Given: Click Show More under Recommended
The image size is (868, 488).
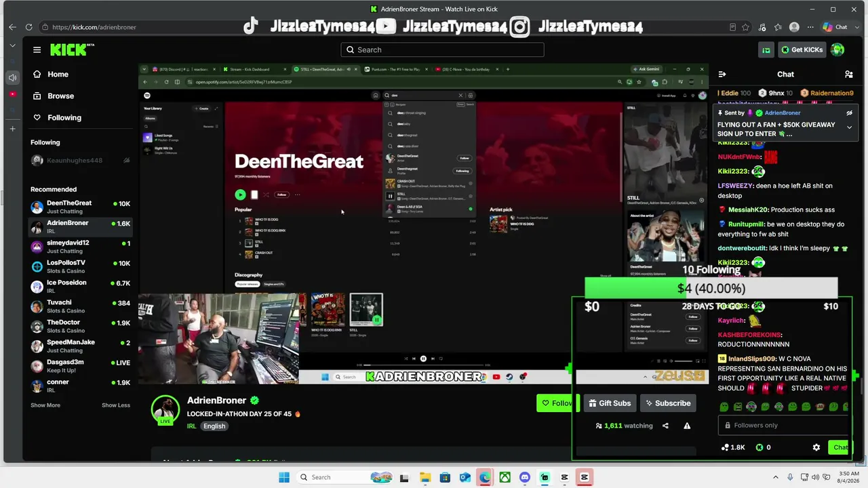Looking at the screenshot, I should click(45, 405).
